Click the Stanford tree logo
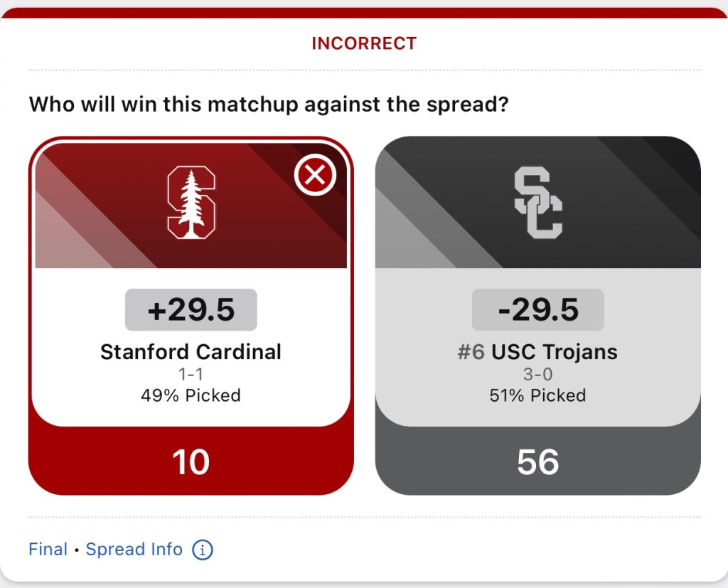728x588 pixels. pyautogui.click(x=191, y=203)
